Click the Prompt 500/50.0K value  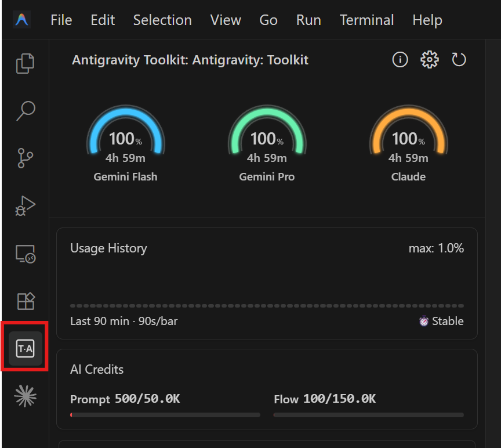(x=125, y=399)
